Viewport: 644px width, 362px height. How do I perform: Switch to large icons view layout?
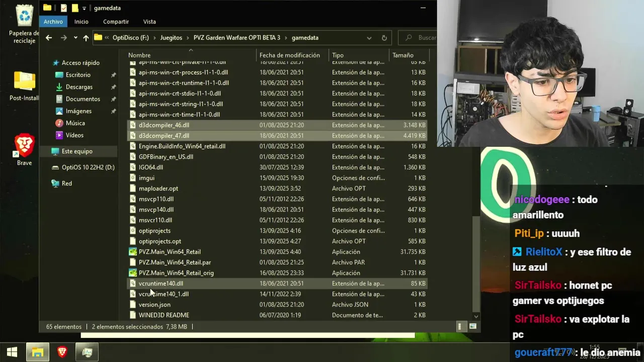[x=472, y=327]
